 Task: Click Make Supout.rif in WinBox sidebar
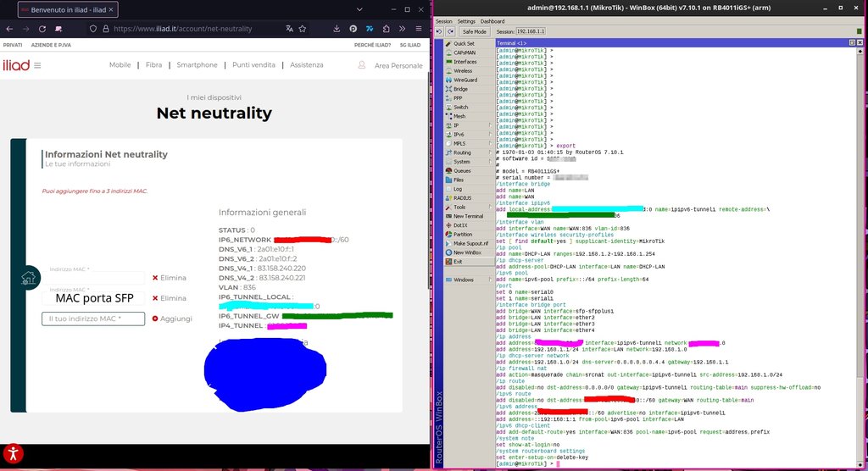pos(470,243)
